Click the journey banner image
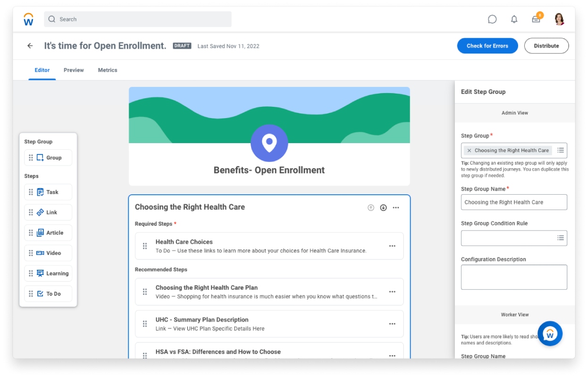Screen dimensions: 588x378 pyautogui.click(x=269, y=115)
